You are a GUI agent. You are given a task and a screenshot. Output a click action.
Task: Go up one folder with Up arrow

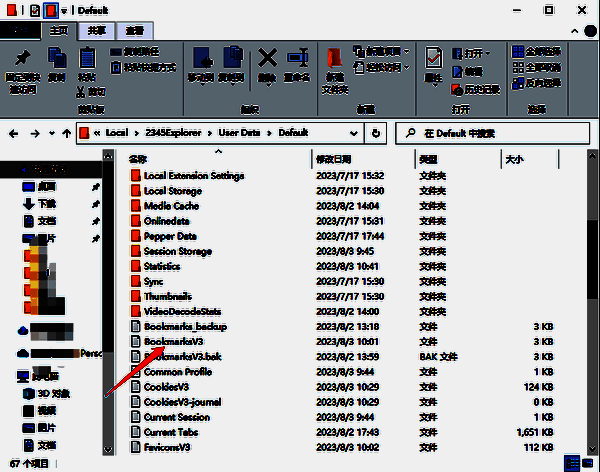[66, 133]
